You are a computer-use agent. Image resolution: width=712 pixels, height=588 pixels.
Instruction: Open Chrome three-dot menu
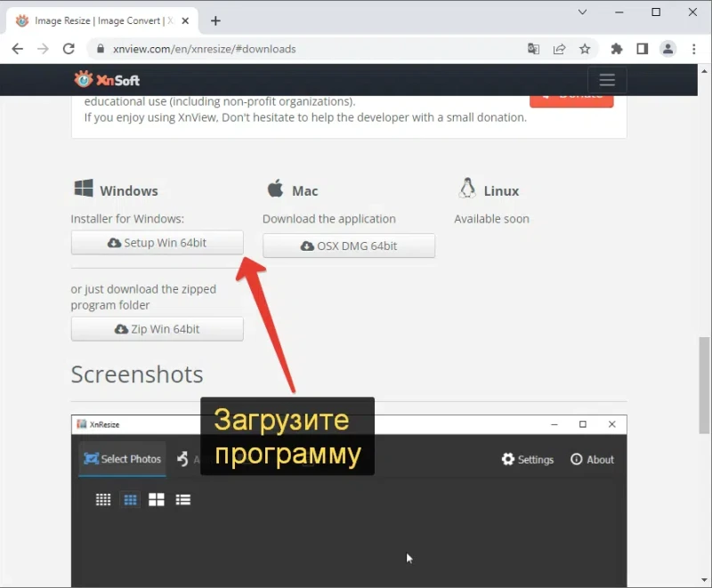click(x=694, y=49)
